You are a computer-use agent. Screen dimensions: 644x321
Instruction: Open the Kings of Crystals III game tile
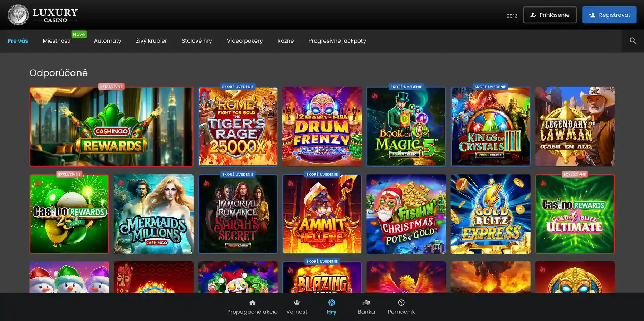(x=491, y=127)
